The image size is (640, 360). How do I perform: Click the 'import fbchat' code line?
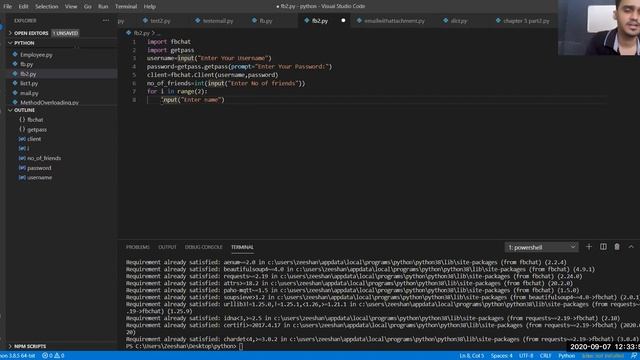[x=169, y=42]
